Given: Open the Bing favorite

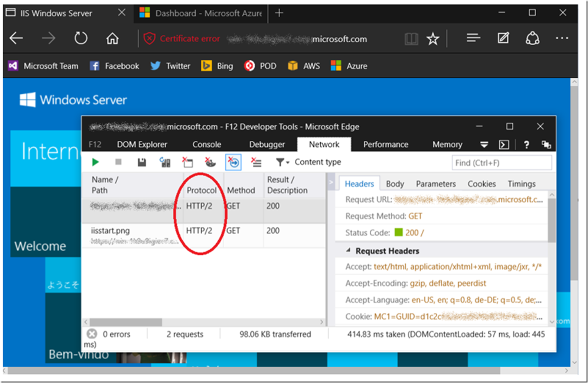Looking at the screenshot, I should tap(217, 66).
